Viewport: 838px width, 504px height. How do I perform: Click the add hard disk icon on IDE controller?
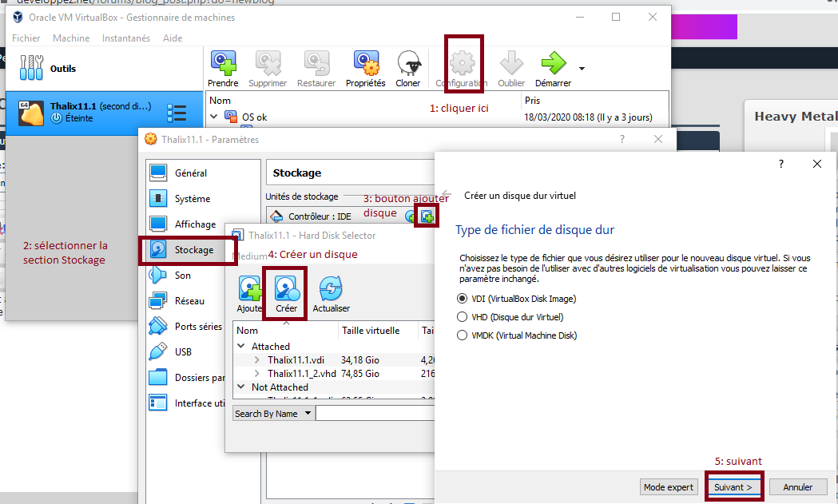click(427, 216)
